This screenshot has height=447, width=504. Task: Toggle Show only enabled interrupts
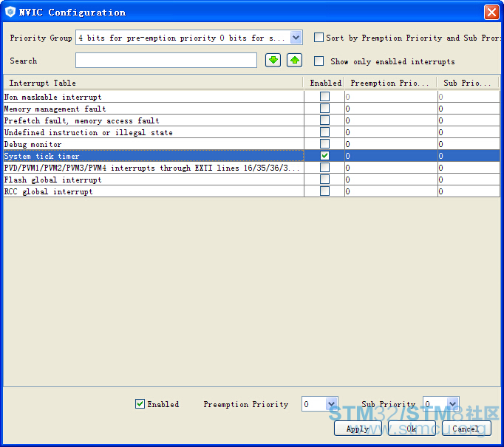pyautogui.click(x=319, y=61)
